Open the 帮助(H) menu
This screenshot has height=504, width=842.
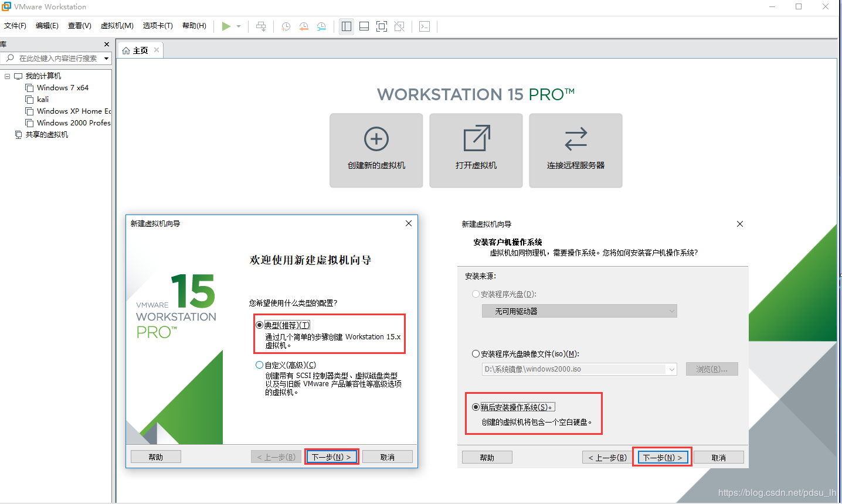pos(194,26)
